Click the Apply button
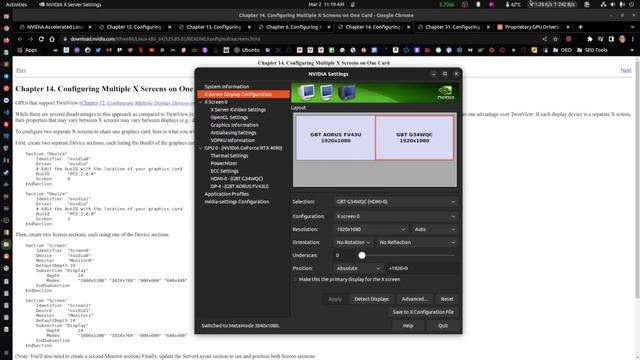Screen dimensions: 640x360 point(335,299)
